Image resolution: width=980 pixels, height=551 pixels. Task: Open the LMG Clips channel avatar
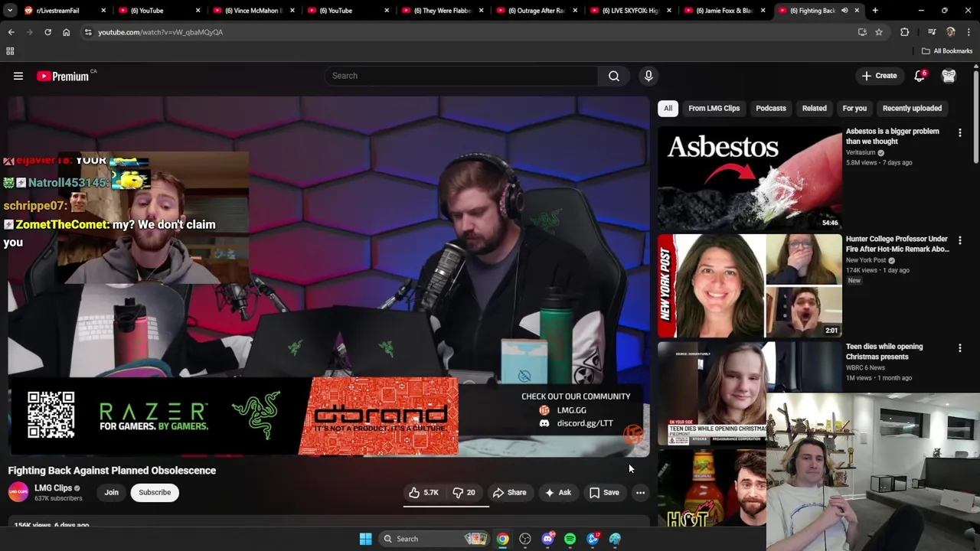[18, 492]
